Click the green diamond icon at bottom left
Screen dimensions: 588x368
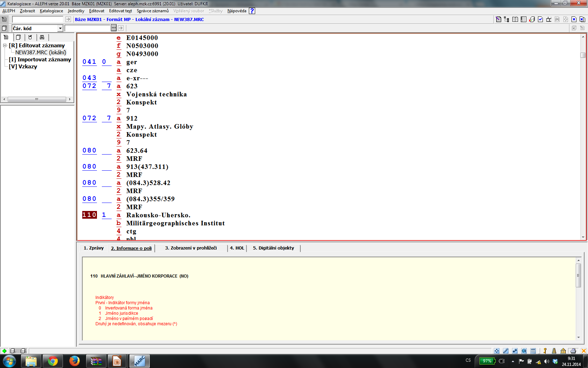tap(4, 351)
